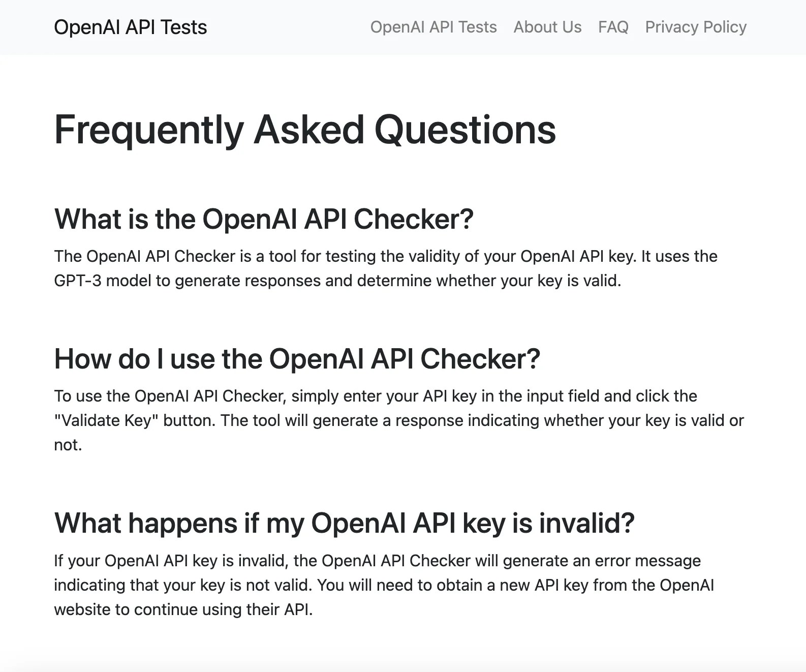Click the OpenAI API Tests navbar link

(x=433, y=27)
